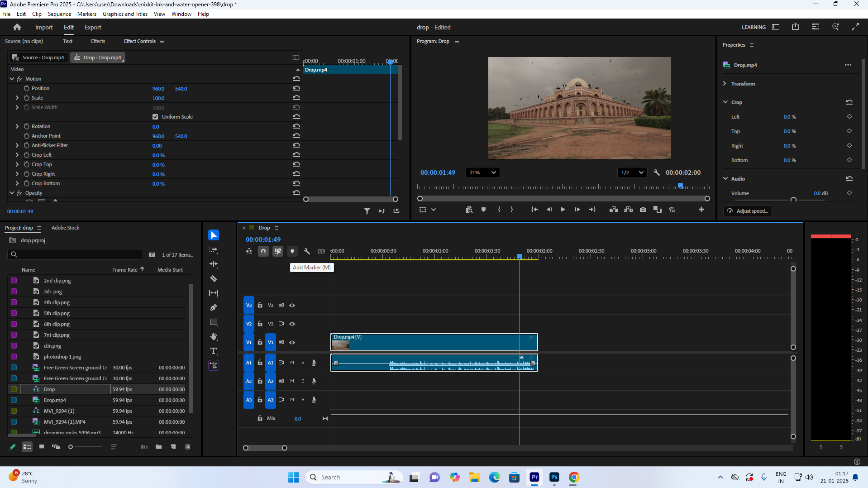Toggle Snap in Timeline magnet button
This screenshot has width=868, height=488.
coord(263,251)
